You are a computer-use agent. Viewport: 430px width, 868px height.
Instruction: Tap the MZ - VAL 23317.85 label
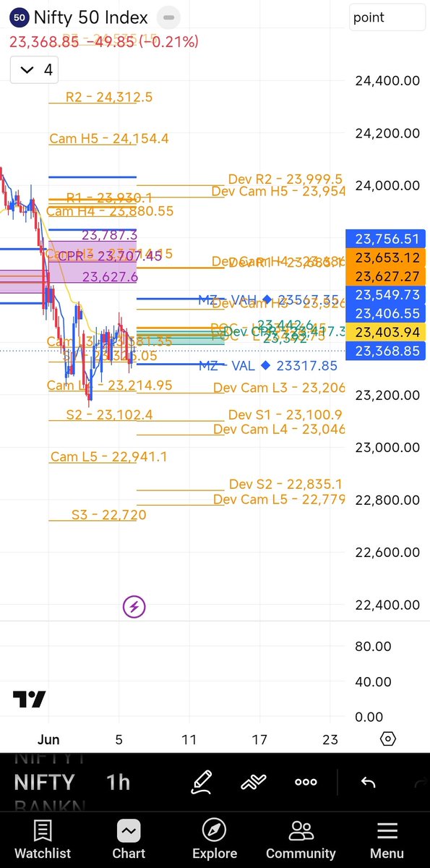tap(268, 366)
